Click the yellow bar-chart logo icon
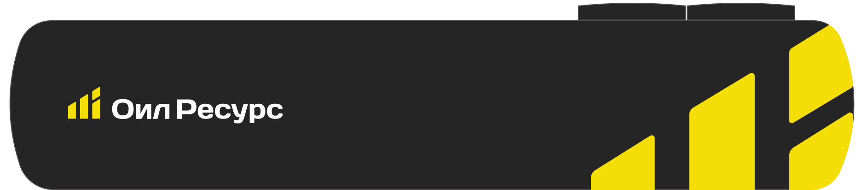Viewport: 868px width, 190px height. (84, 103)
